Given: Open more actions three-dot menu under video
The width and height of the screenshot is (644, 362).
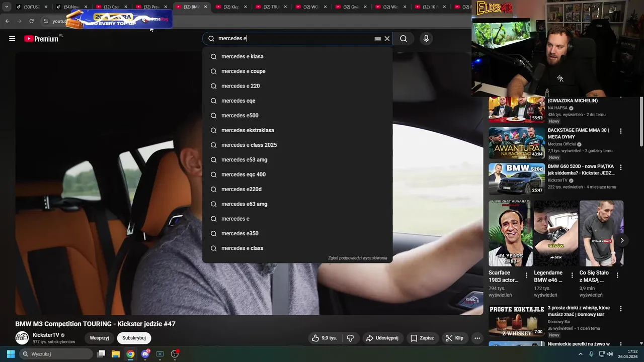Looking at the screenshot, I should pyautogui.click(x=477, y=338).
